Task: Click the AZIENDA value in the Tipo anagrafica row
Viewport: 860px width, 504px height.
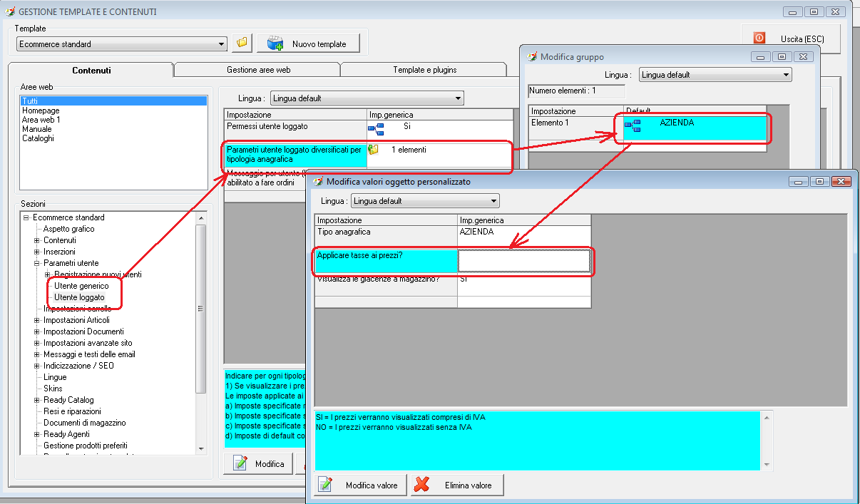Action: [476, 232]
